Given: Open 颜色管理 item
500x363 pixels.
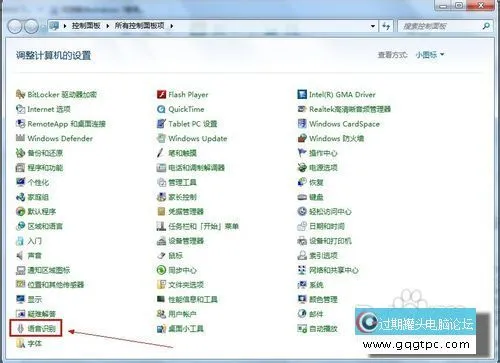Looking at the screenshot, I should click(317, 299).
